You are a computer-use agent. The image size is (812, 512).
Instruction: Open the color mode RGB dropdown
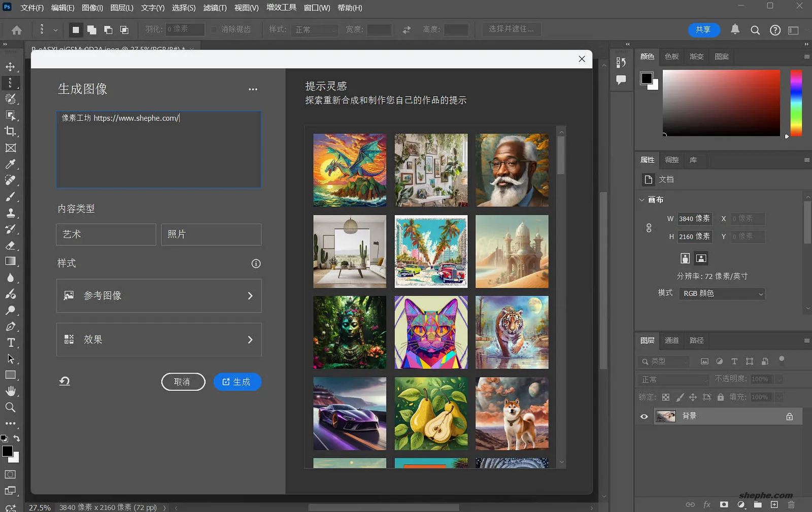tap(722, 294)
